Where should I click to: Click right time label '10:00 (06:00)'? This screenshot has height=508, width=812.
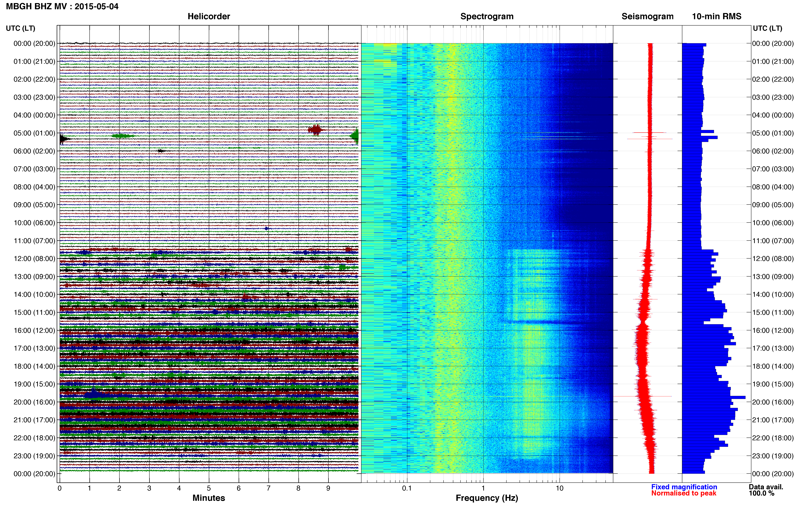point(773,223)
